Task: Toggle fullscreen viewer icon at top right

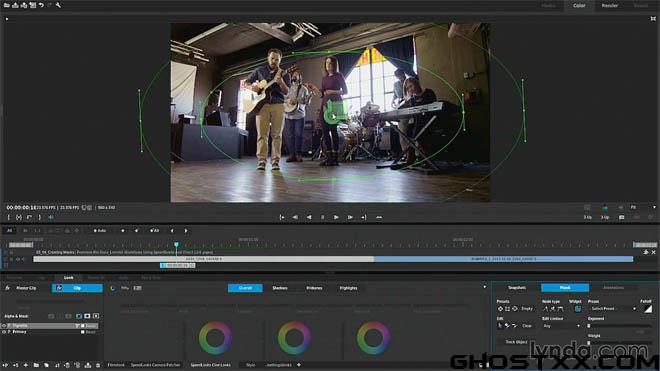Action: point(653,19)
